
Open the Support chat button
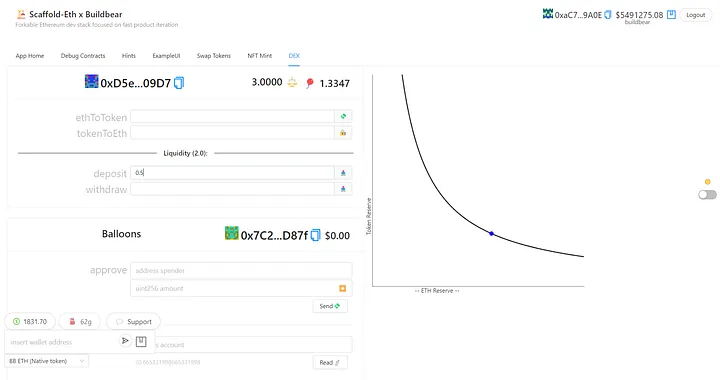tap(133, 322)
